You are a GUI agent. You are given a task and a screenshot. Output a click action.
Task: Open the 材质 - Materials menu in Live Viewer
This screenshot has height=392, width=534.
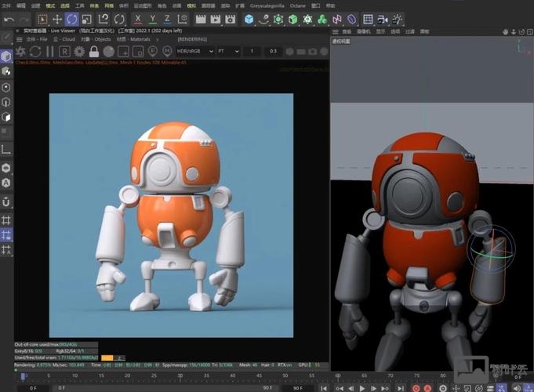[x=133, y=38]
